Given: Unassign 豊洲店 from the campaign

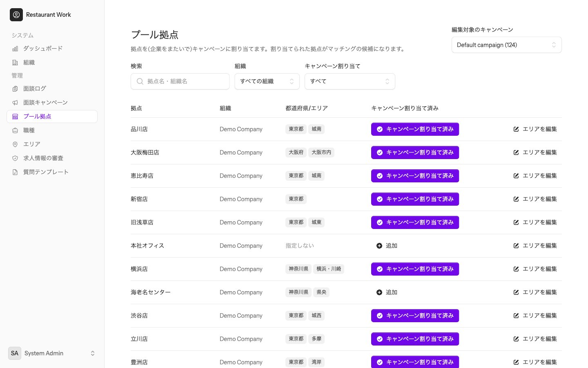Looking at the screenshot, I should (x=415, y=362).
